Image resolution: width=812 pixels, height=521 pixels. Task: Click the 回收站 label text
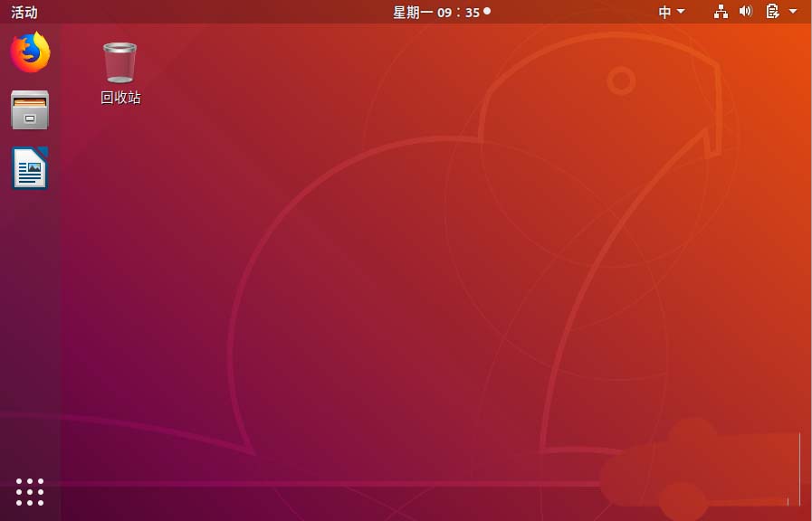tap(119, 97)
